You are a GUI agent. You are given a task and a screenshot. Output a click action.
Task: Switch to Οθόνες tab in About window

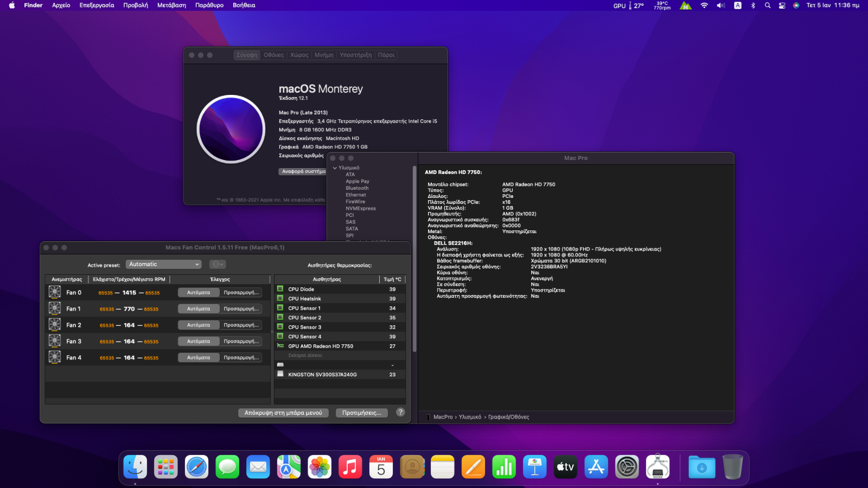click(274, 55)
